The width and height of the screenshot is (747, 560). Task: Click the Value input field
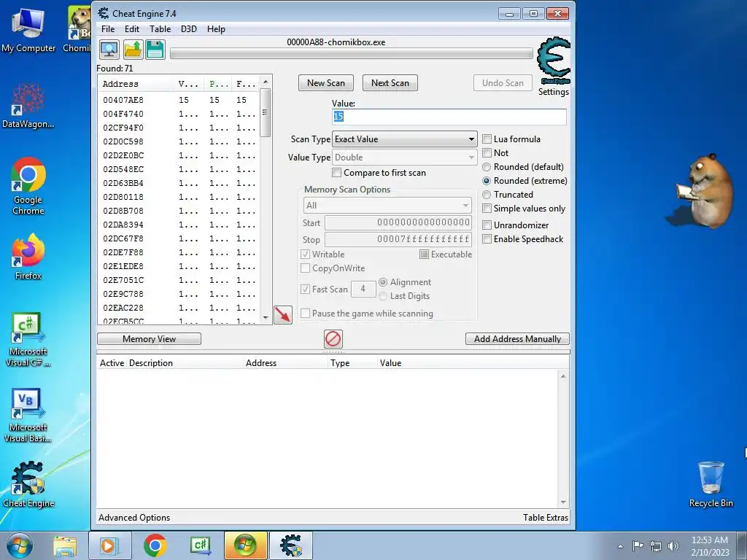449,116
